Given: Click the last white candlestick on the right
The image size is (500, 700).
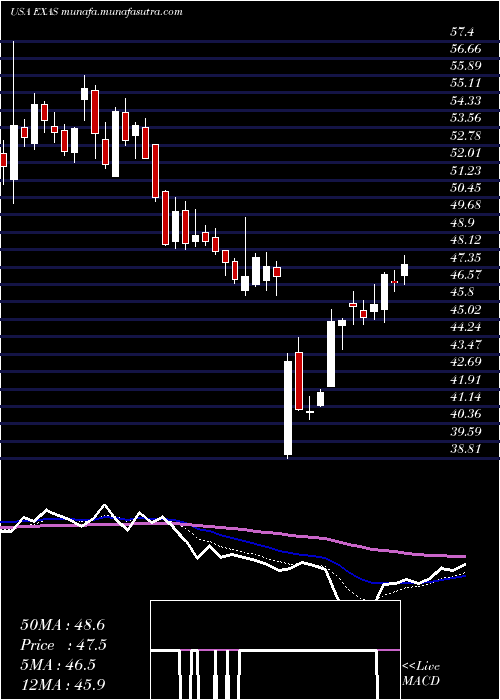Looking at the screenshot, I should (405, 270).
